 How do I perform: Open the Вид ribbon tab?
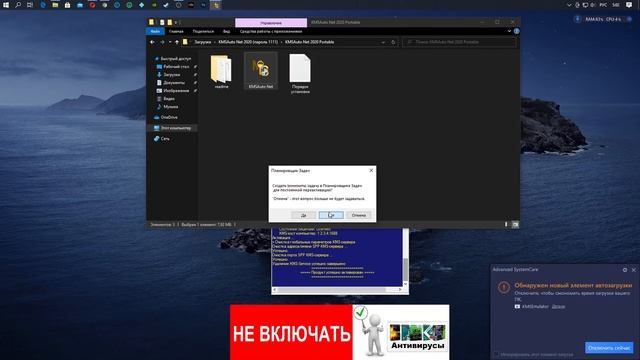tap(226, 31)
